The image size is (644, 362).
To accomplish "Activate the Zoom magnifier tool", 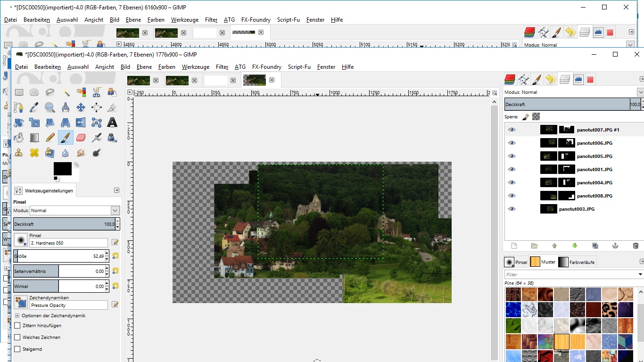I will pos(50,107).
